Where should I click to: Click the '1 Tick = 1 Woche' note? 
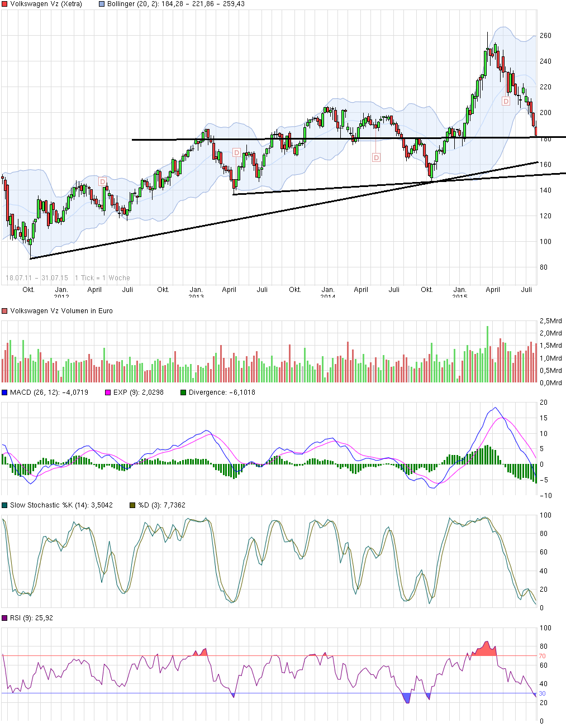[x=102, y=278]
